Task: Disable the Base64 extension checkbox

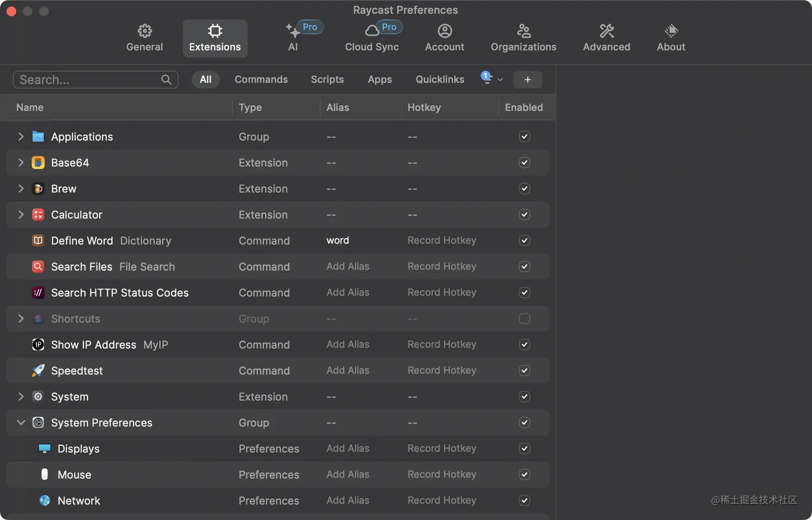Action: coord(525,162)
